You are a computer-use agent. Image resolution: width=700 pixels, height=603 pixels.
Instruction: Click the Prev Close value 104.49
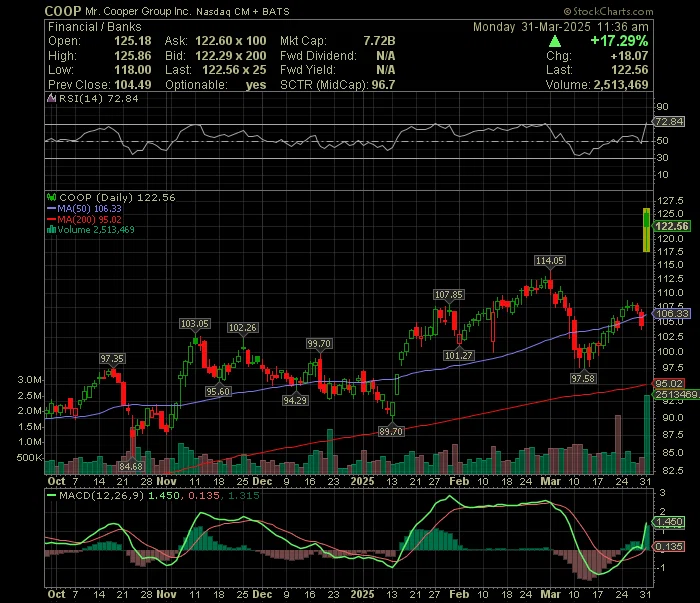coord(133,85)
